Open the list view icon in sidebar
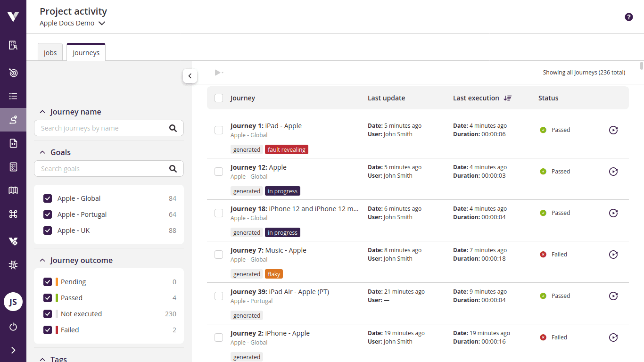Viewport: 644px width, 362px height. [x=13, y=96]
